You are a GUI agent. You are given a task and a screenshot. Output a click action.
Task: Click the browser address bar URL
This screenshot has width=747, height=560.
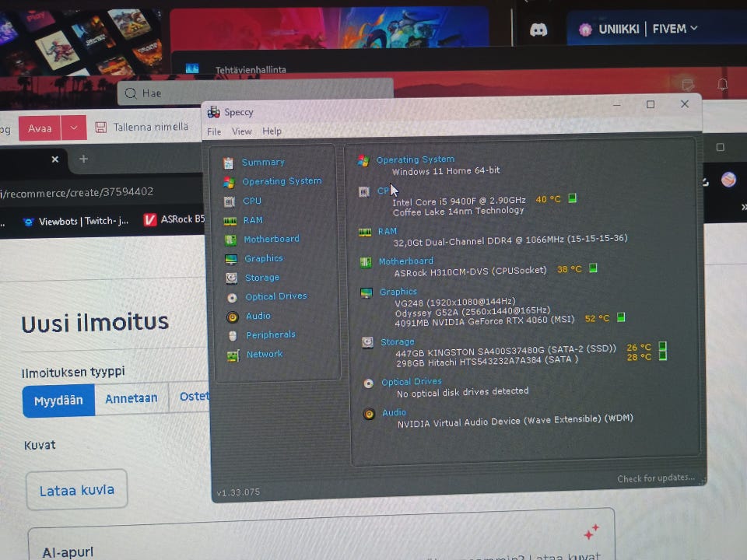pos(77,192)
